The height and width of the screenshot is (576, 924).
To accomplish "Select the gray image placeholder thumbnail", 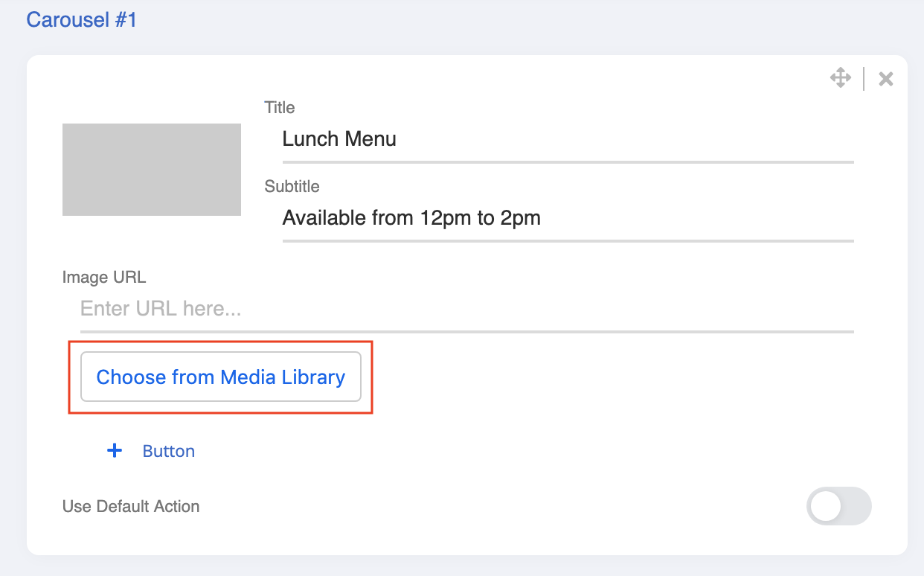I will (152, 170).
